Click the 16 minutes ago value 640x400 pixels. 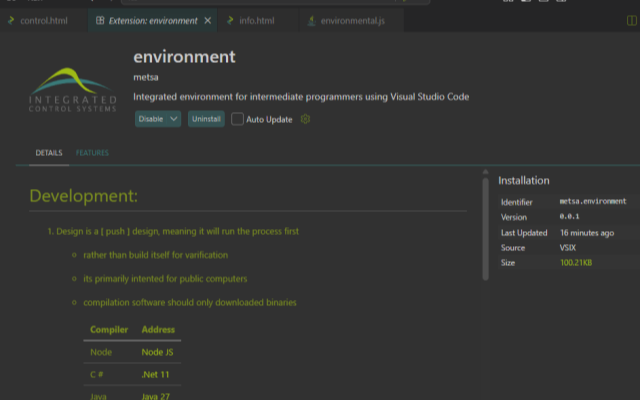pos(587,233)
